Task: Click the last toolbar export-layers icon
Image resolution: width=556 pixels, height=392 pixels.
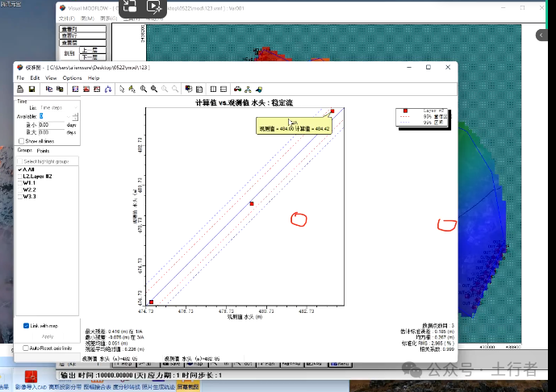Action: tap(259, 89)
